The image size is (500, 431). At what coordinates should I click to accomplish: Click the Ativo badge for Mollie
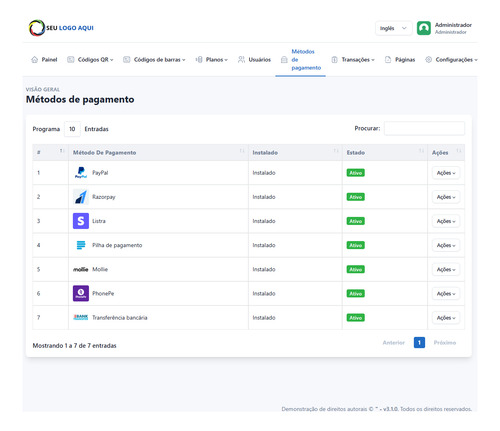tap(356, 269)
